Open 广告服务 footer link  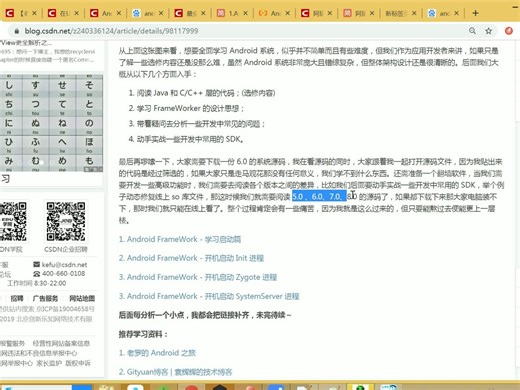pos(45,298)
